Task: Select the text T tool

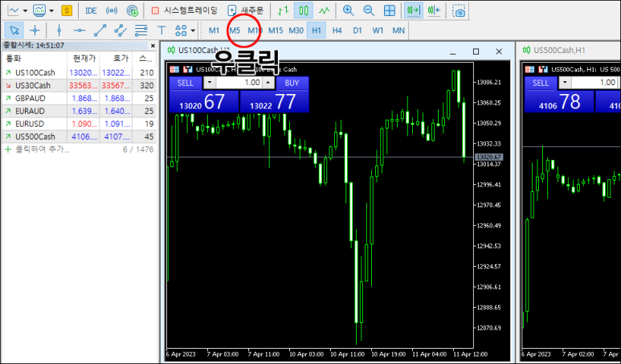Action: tap(161, 30)
